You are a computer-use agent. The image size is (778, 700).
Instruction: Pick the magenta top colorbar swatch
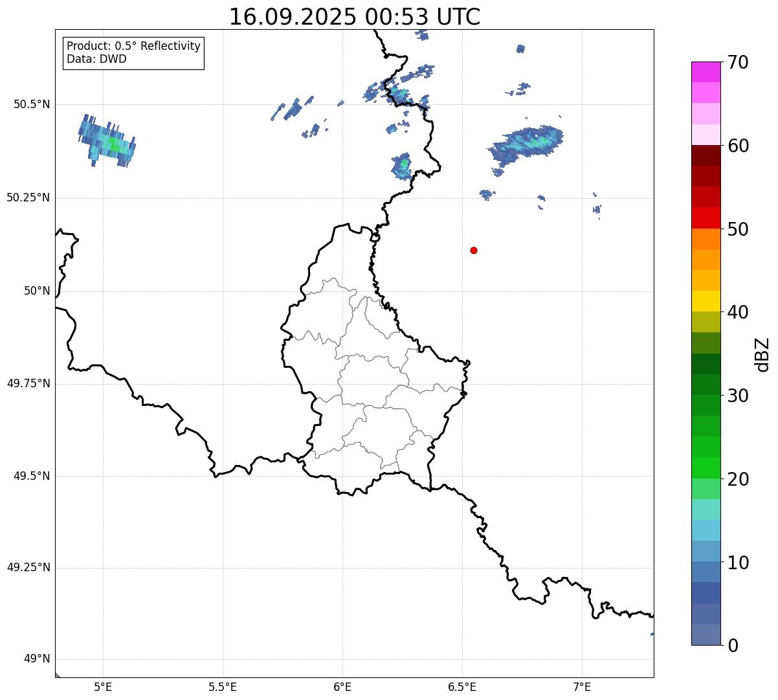(706, 72)
